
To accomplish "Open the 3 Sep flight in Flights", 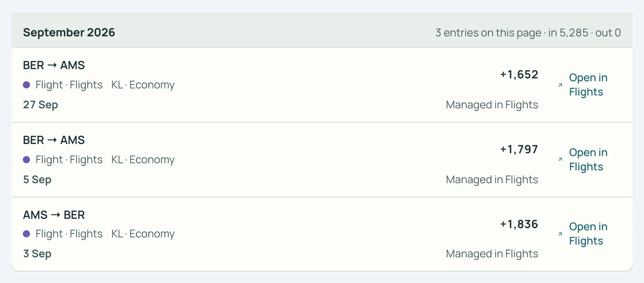I will pyautogui.click(x=583, y=234).
